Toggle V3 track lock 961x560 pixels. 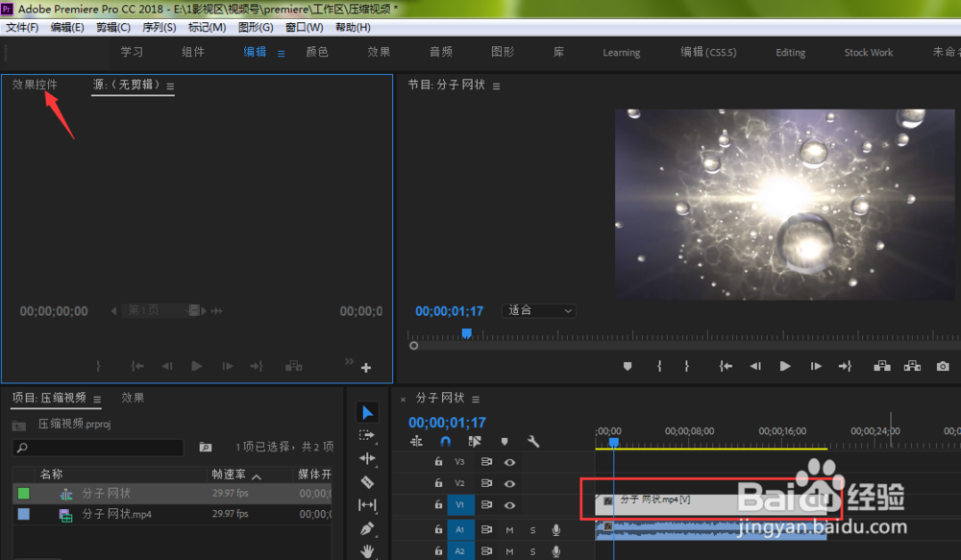click(438, 461)
